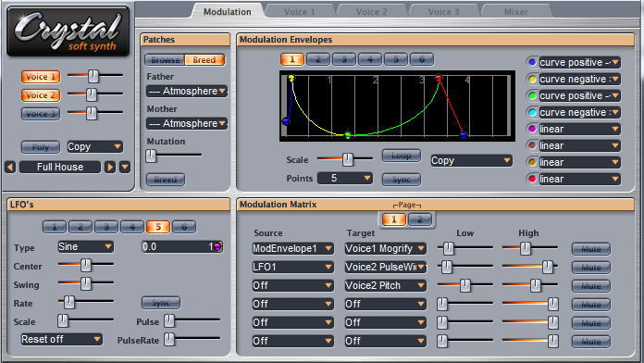This screenshot has height=363, width=644.
Task: Select the last blue envelope point at bottom right
Action: point(464,135)
